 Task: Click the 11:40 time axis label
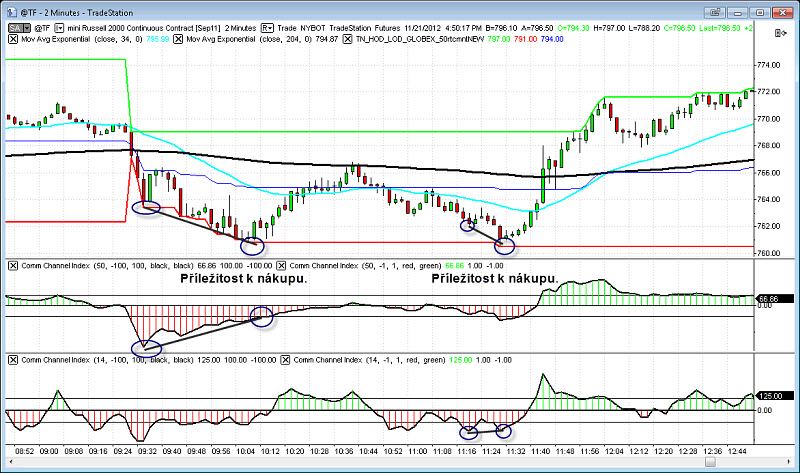[x=541, y=451]
